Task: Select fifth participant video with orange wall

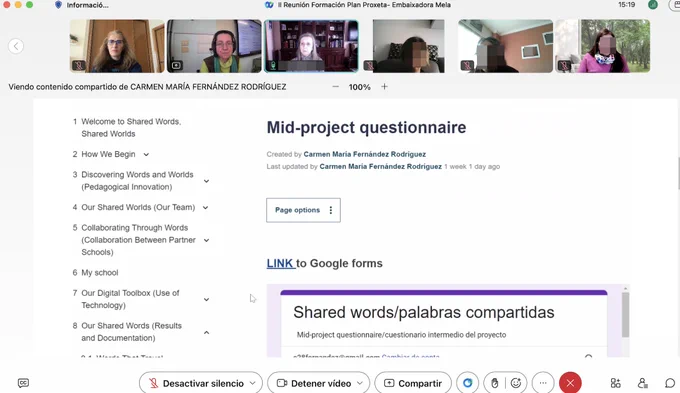Action: coord(506,46)
